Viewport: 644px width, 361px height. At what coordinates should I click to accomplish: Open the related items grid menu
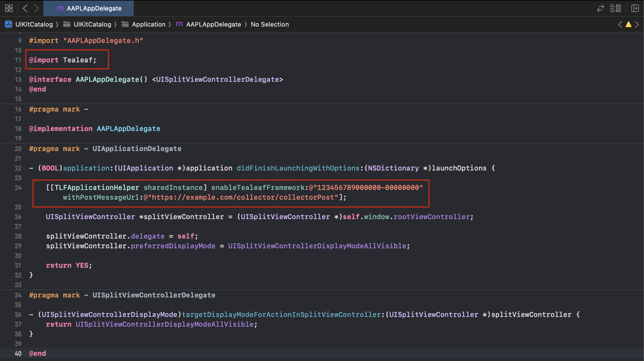point(9,8)
